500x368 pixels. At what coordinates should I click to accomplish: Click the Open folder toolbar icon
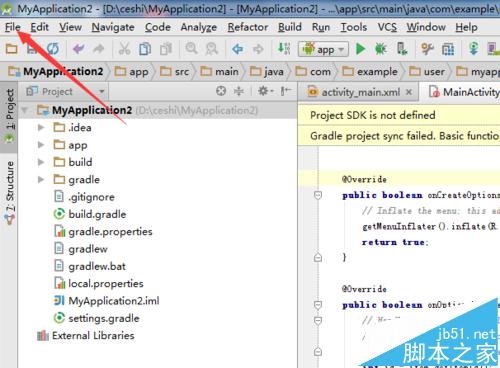[x=12, y=49]
